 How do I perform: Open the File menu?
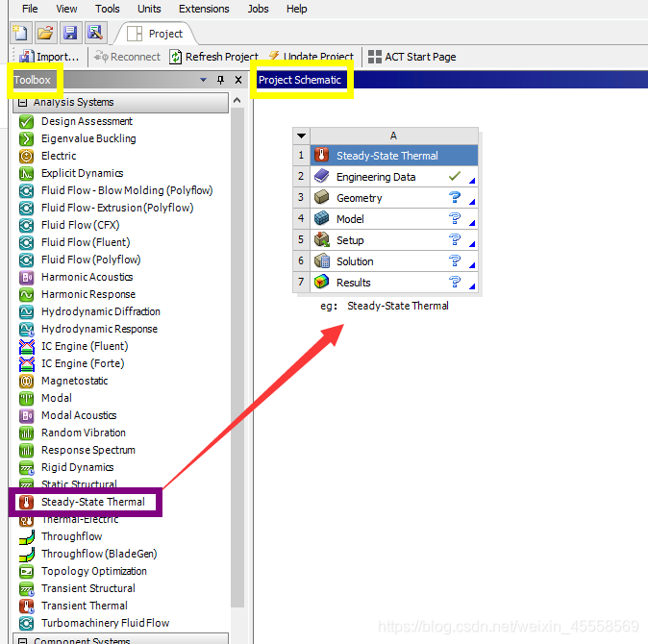coord(30,9)
